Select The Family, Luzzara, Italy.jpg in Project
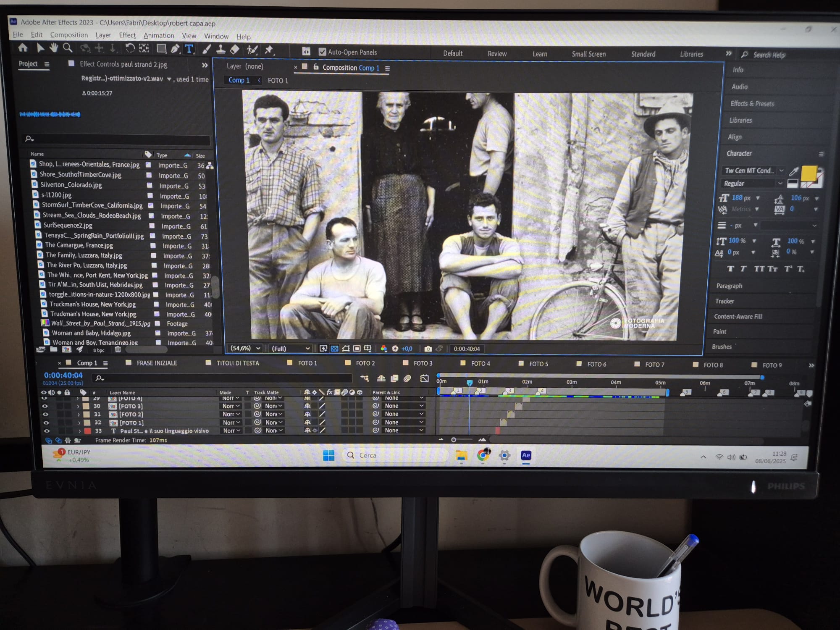Viewport: 840px width, 630px height. click(84, 255)
